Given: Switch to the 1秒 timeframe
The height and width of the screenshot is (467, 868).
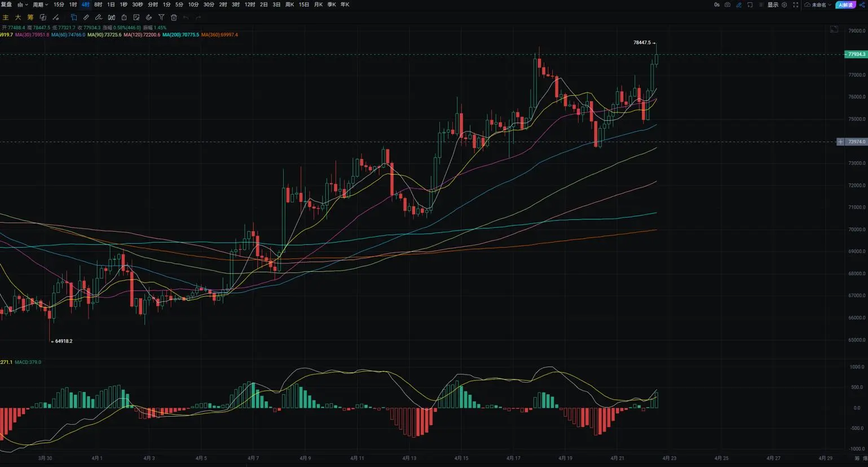Looking at the screenshot, I should click(124, 5).
